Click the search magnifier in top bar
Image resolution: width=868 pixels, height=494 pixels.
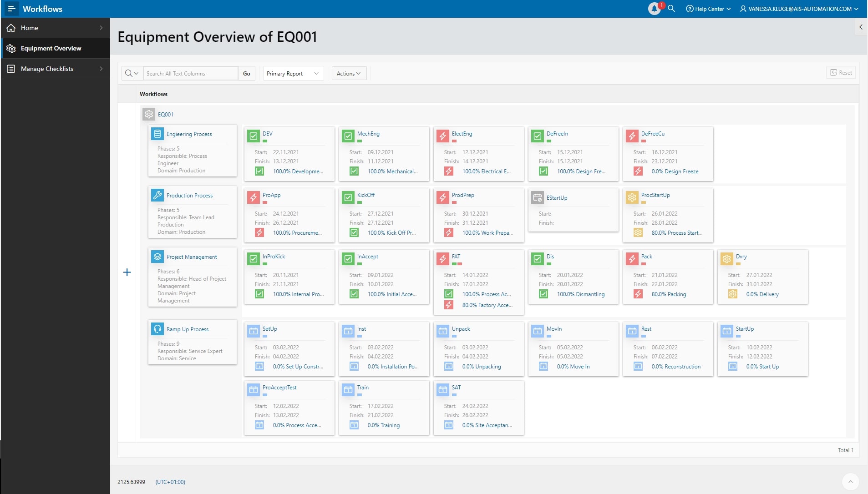click(671, 9)
